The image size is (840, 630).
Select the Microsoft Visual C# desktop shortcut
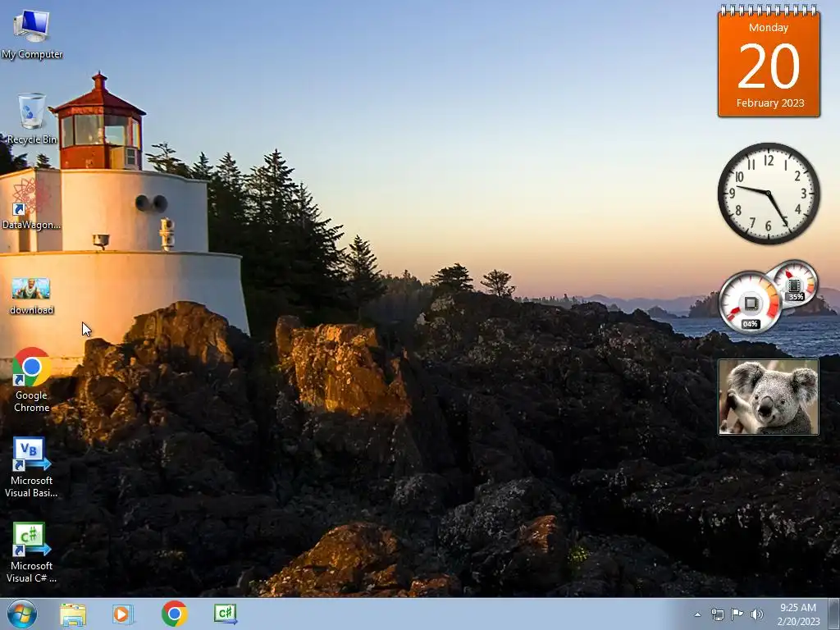point(31,552)
